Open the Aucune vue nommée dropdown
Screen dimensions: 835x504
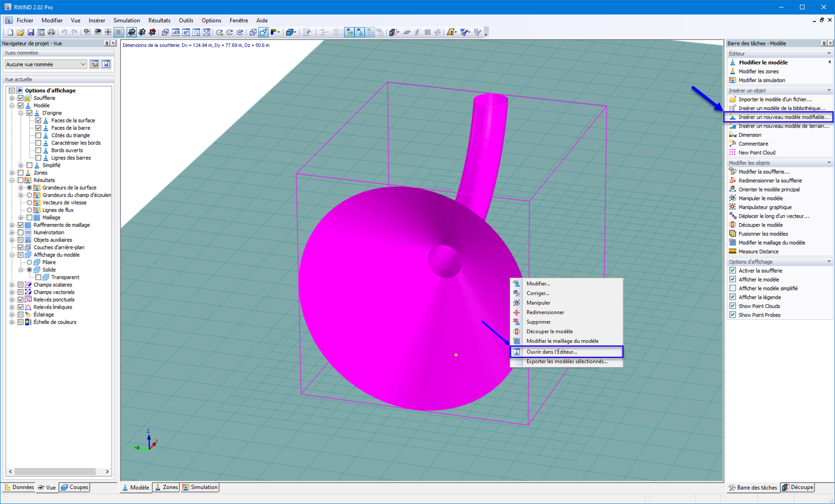tap(46, 64)
